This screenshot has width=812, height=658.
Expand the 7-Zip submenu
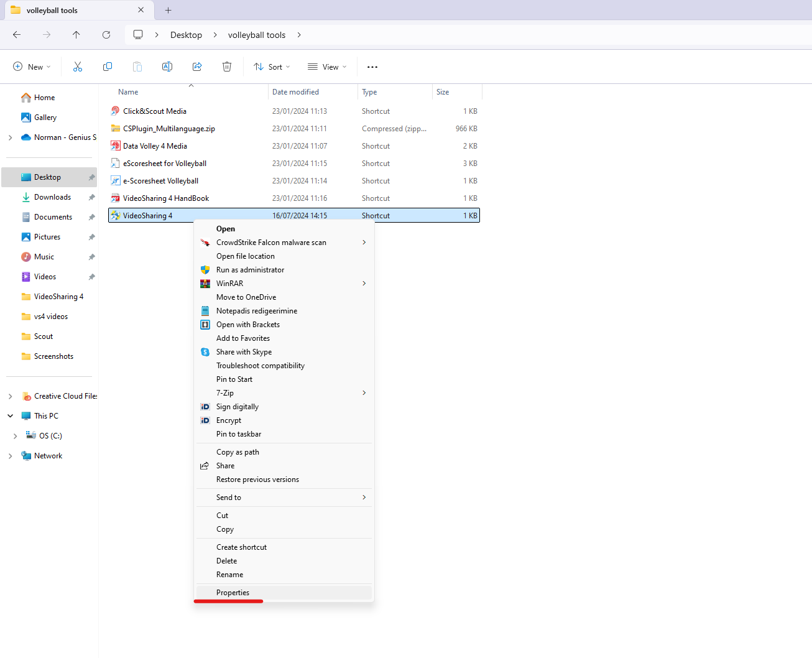(364, 393)
